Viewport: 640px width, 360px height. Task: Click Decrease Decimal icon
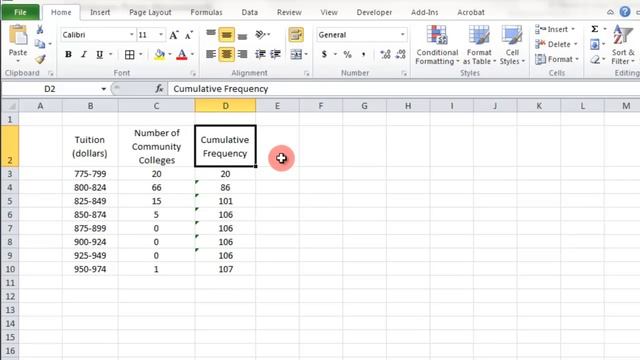coord(401,54)
